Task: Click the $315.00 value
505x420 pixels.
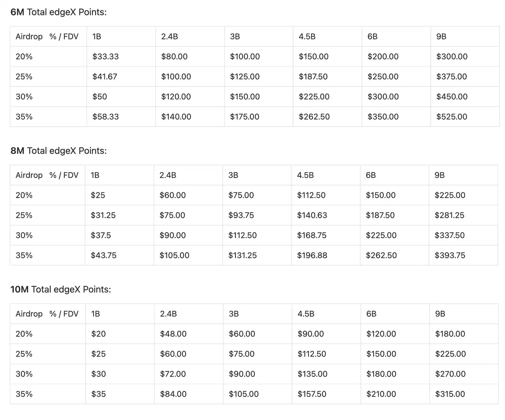Action: pos(450,394)
